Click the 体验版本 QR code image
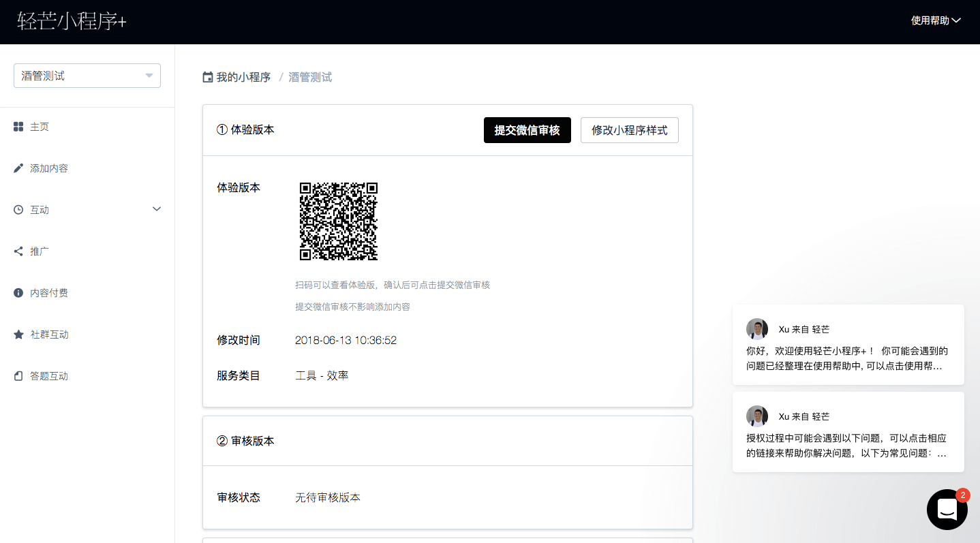Image resolution: width=980 pixels, height=543 pixels. pyautogui.click(x=339, y=221)
